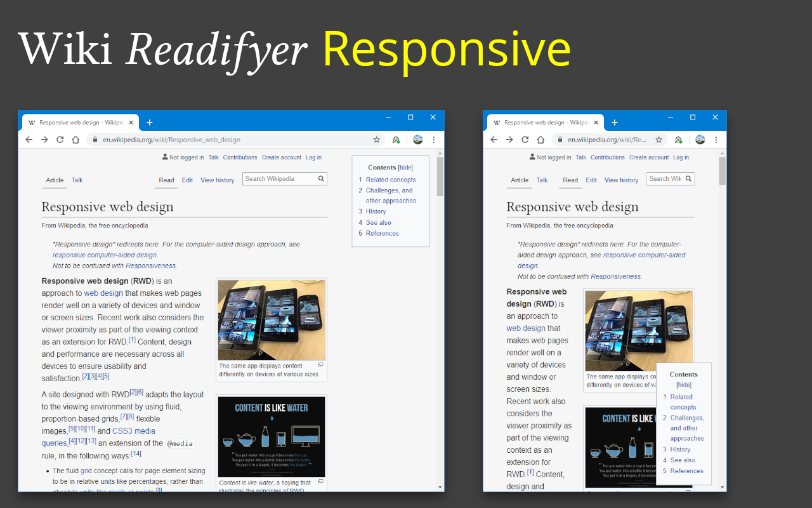Click Log in in the left window
Screen dimensions: 812x508
coord(313,157)
